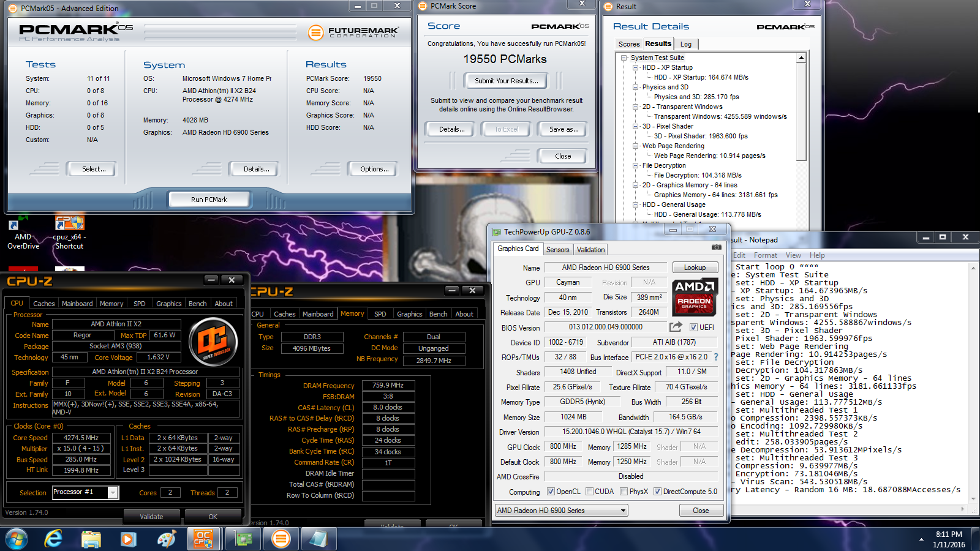Click the Core Speed value 4274.5 MHz
This screenshot has height=551, width=980.
coord(81,438)
